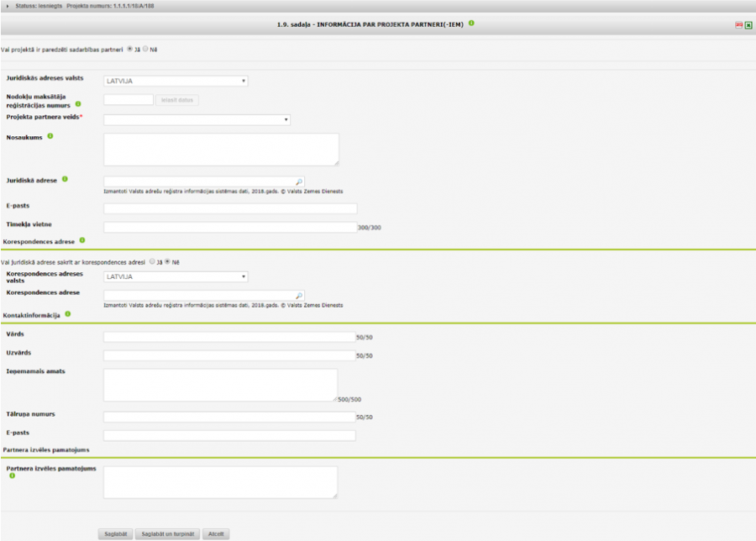Click into the Tīmekļa vietne input field
Image resolution: width=756 pixels, height=541 pixels.
pos(230,227)
